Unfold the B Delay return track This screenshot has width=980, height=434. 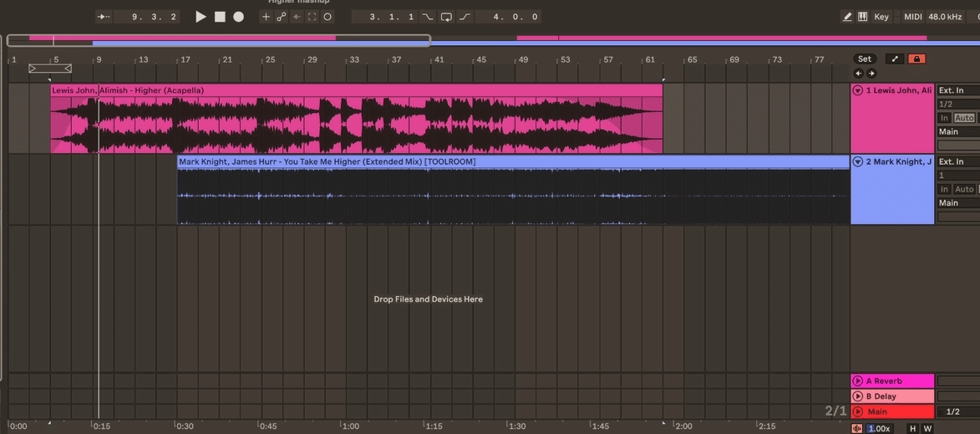858,396
